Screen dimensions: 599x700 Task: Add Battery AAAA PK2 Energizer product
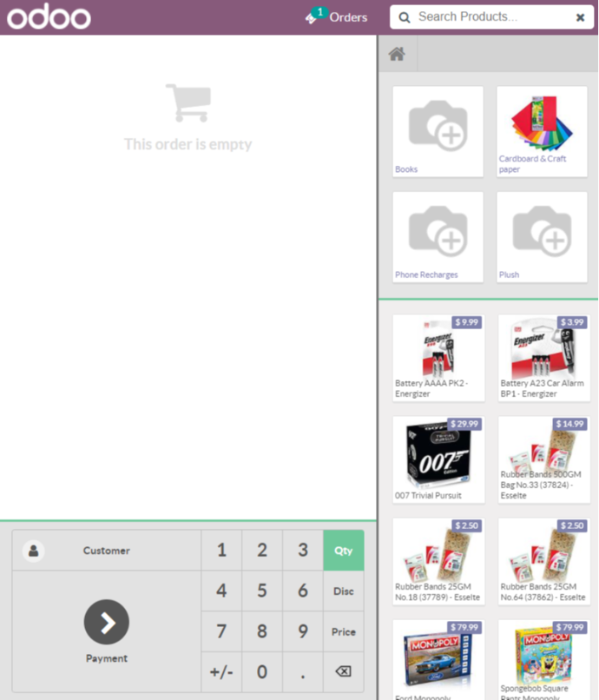tap(438, 358)
